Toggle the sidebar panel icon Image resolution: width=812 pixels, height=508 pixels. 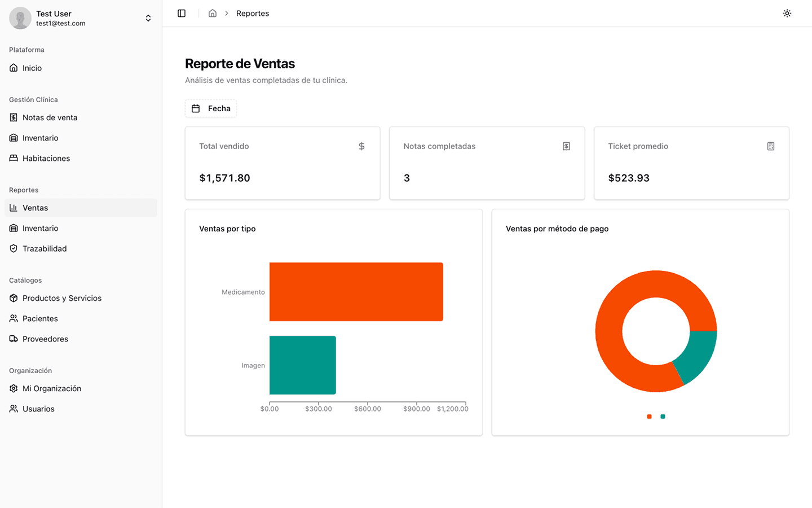click(182, 14)
